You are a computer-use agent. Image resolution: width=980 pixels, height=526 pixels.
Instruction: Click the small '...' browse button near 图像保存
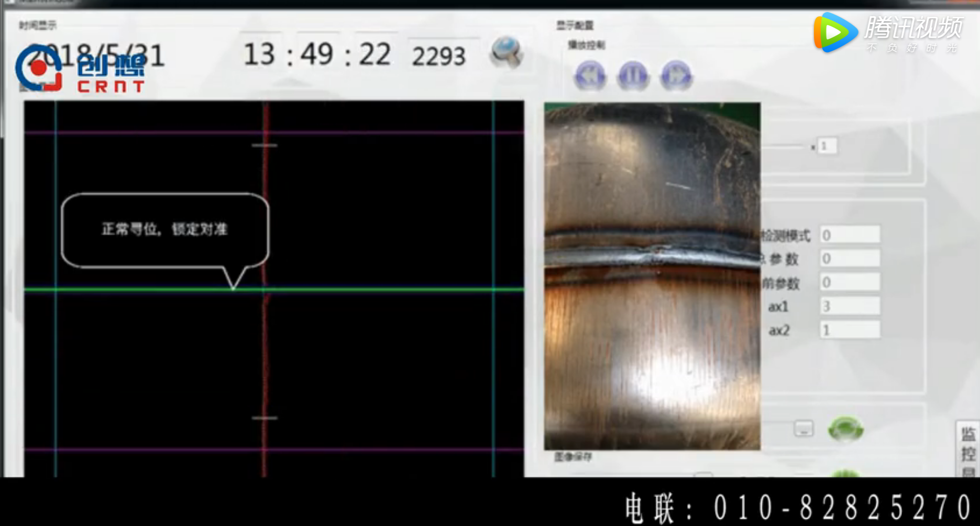(x=803, y=429)
